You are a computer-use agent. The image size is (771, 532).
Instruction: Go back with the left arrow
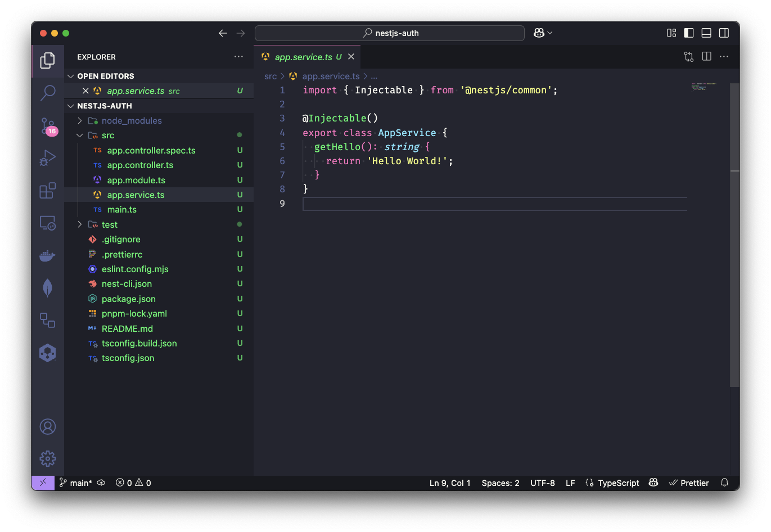(223, 33)
